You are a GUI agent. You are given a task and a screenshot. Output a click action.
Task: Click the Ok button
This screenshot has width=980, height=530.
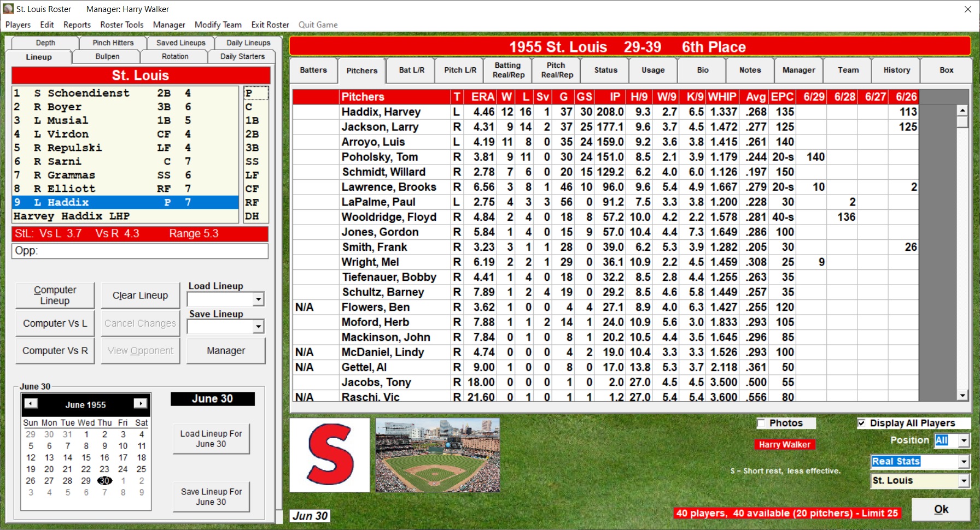coord(941,509)
